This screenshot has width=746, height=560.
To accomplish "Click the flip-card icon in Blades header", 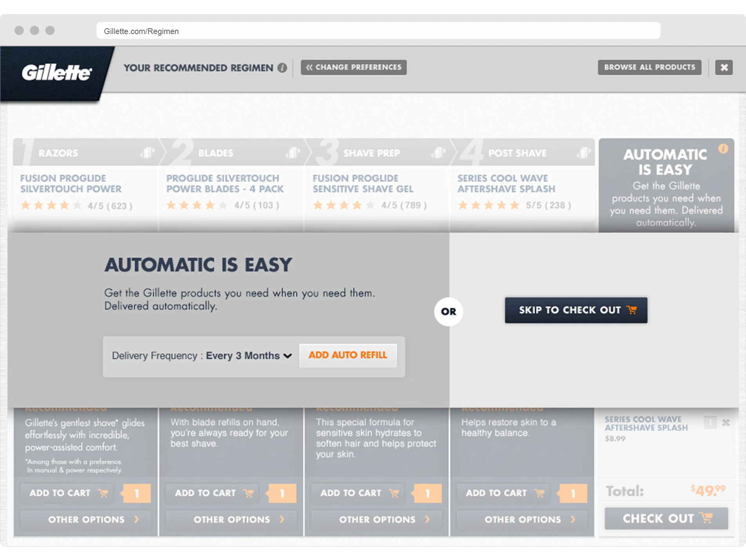I will click(293, 152).
